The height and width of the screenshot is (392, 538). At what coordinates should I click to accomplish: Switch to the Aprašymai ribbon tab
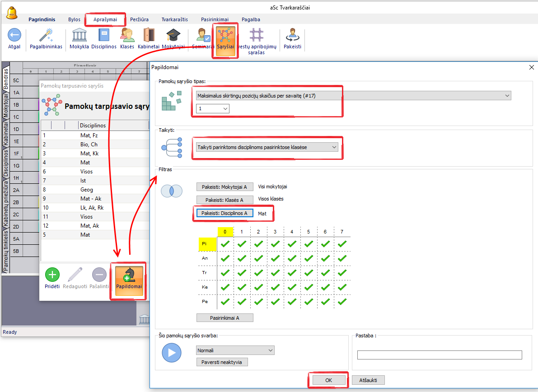(105, 19)
